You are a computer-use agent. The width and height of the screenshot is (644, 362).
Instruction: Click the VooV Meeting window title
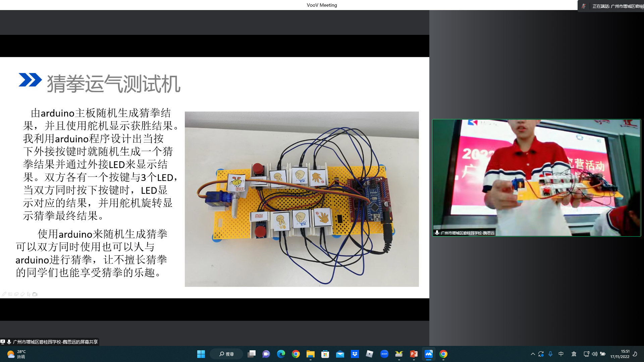click(322, 5)
